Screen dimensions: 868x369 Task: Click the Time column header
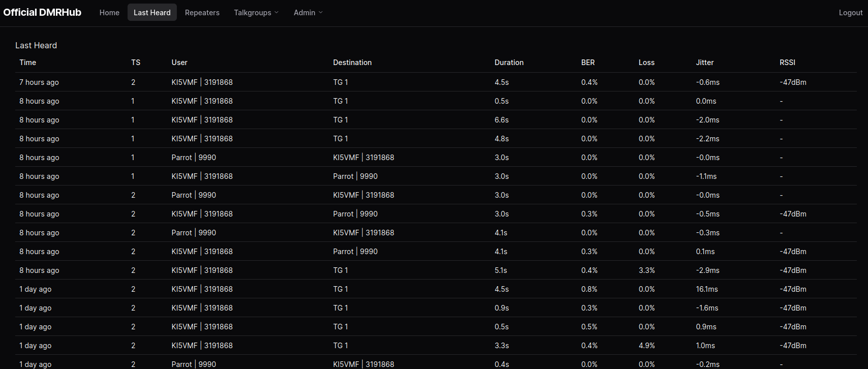click(28, 63)
